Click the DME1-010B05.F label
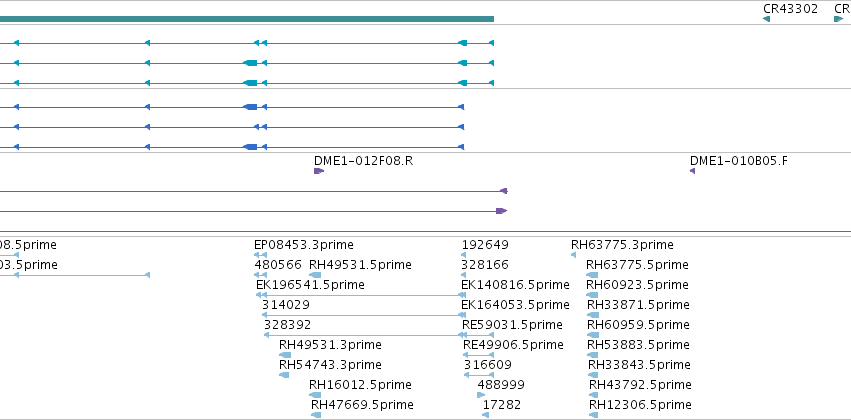Viewport: 851px width, 420px height. pos(739,161)
